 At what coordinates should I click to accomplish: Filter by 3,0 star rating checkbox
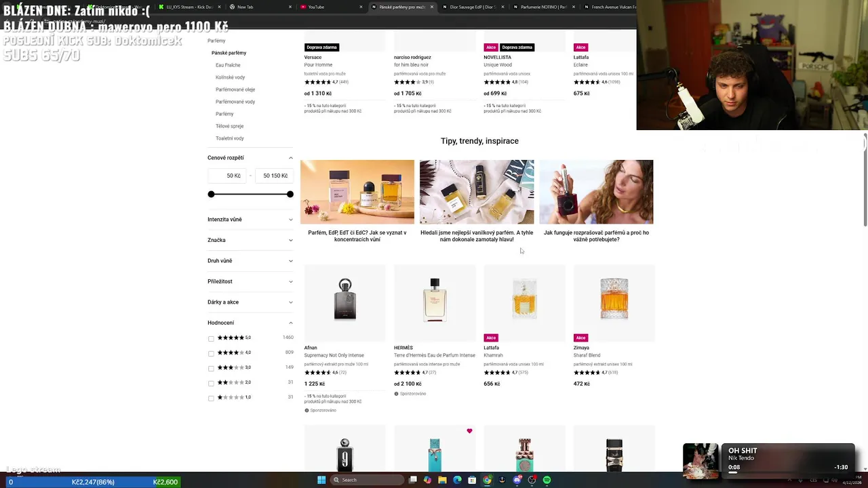pos(211,369)
